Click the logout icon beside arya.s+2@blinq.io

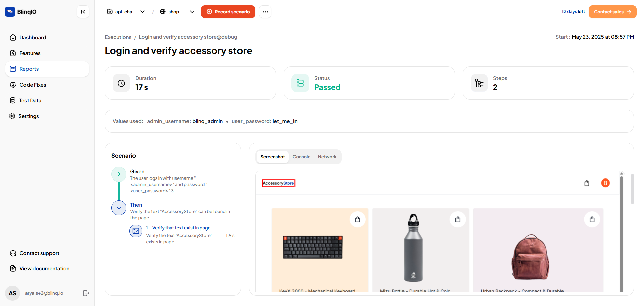(x=86, y=293)
